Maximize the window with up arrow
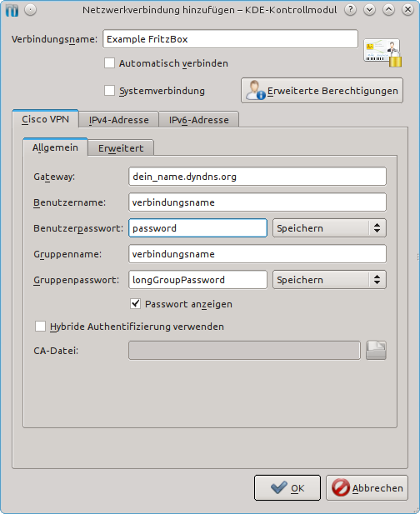This screenshot has width=420, height=514. [x=388, y=10]
